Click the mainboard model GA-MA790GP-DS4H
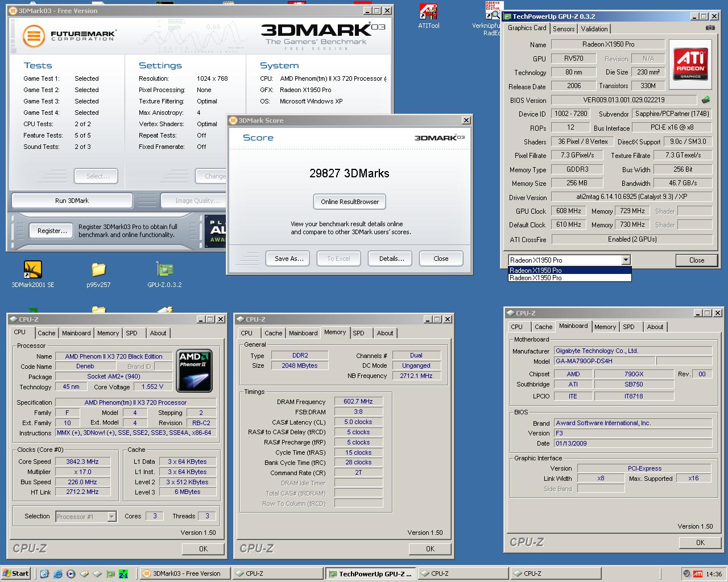Screen dimensions: 728x582 click(604, 361)
